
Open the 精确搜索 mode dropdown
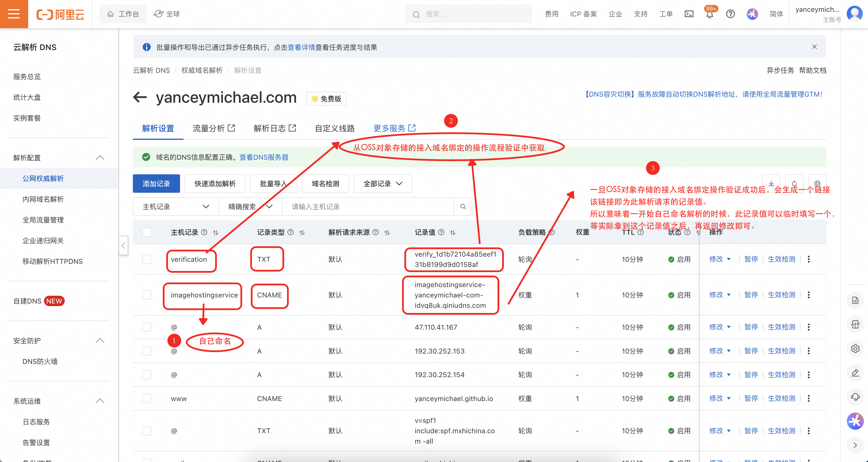(250, 207)
